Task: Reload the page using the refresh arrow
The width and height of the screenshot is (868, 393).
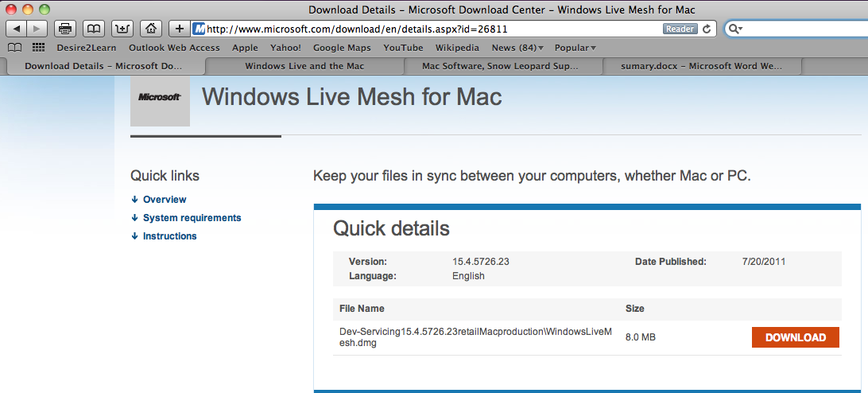Action: point(706,29)
